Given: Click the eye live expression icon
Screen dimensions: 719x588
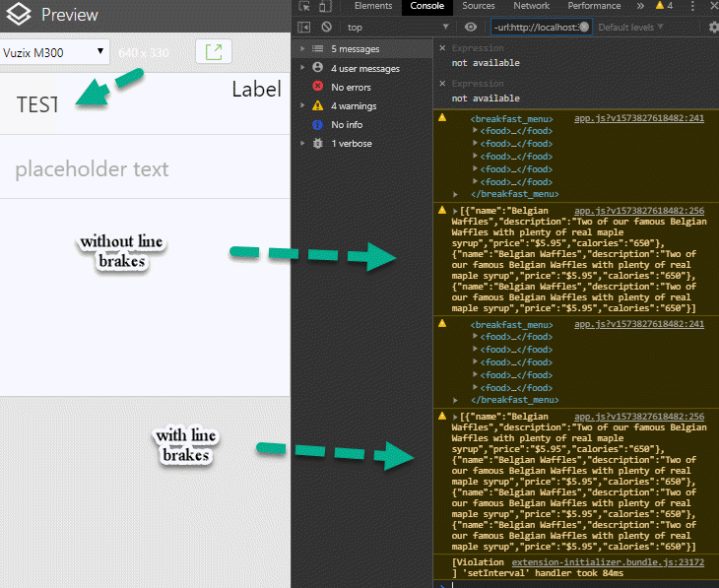Looking at the screenshot, I should pyautogui.click(x=471, y=28).
